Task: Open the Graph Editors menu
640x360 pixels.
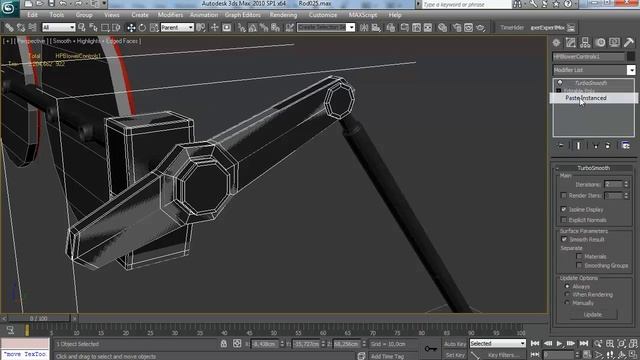Action: pos(242,15)
